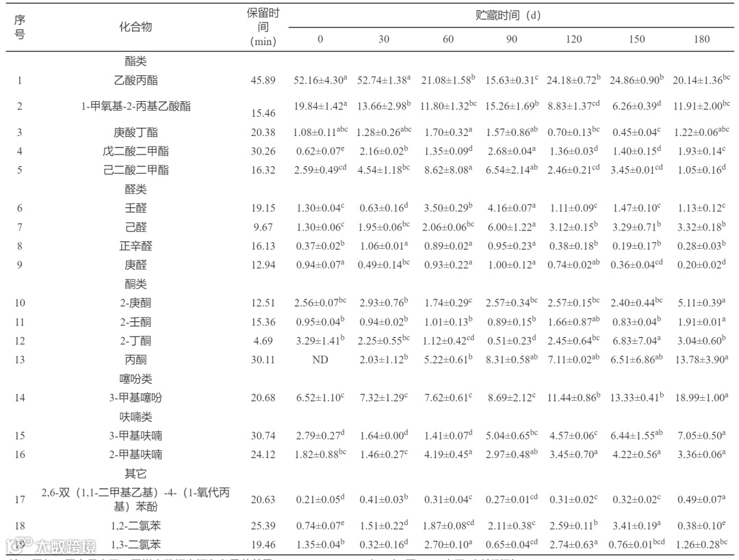Image resolution: width=739 pixels, height=560 pixels.
Task: Click the storage day 120 column header
Action: click(573, 39)
